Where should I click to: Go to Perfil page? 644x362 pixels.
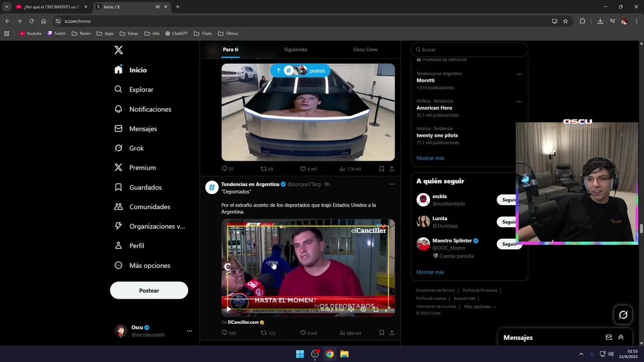(129, 246)
